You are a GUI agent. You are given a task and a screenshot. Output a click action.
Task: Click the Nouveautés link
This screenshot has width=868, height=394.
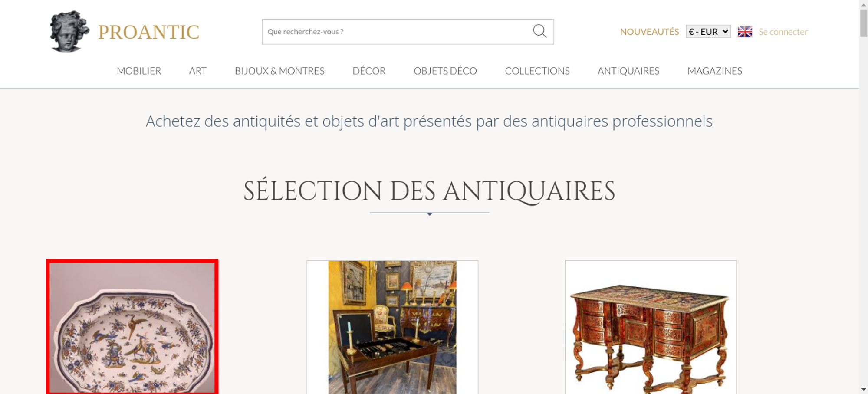[649, 32]
